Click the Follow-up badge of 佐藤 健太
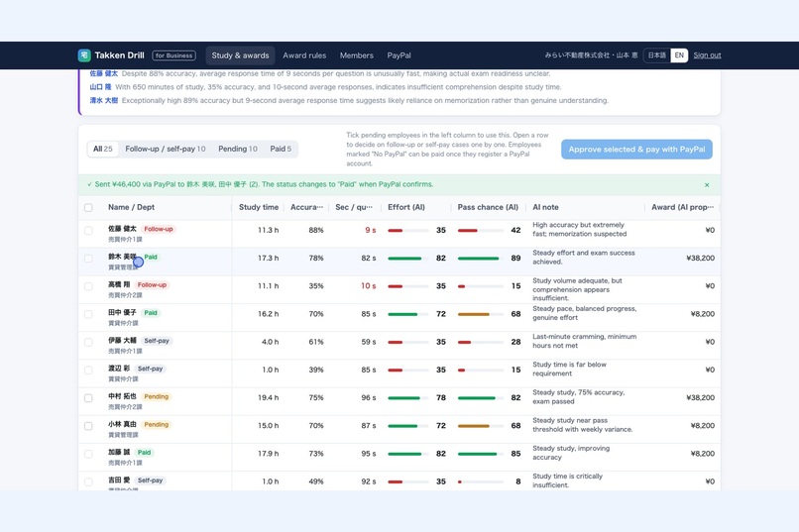The height and width of the screenshot is (532, 799). pyautogui.click(x=159, y=229)
